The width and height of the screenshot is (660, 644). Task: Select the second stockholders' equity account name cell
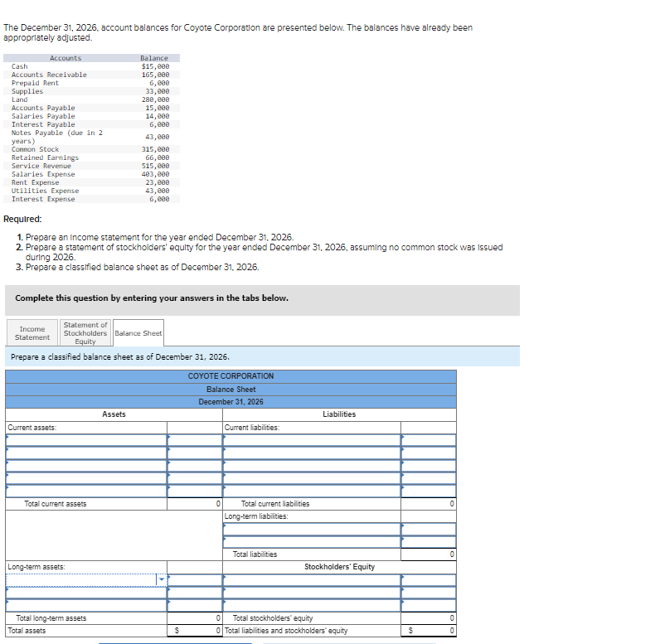(312, 593)
